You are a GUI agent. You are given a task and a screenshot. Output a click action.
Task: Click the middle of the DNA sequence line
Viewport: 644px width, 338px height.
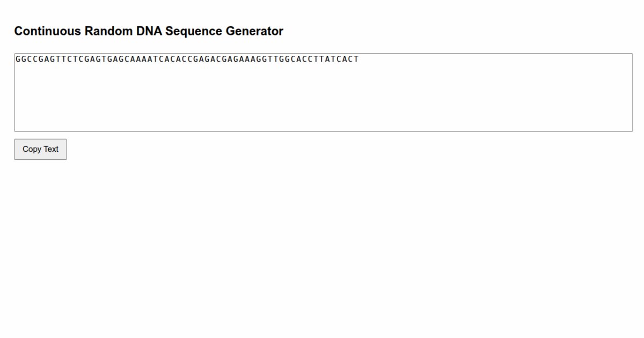[x=188, y=59]
